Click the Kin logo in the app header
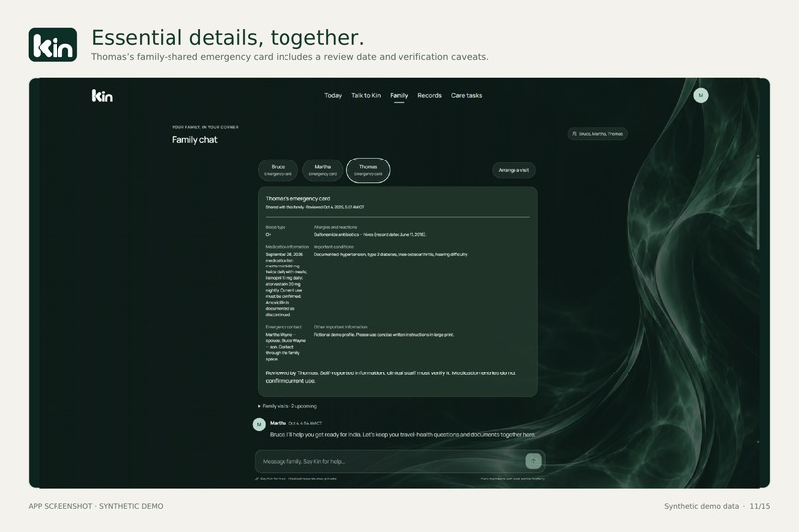Image resolution: width=799 pixels, height=532 pixels. point(102,96)
